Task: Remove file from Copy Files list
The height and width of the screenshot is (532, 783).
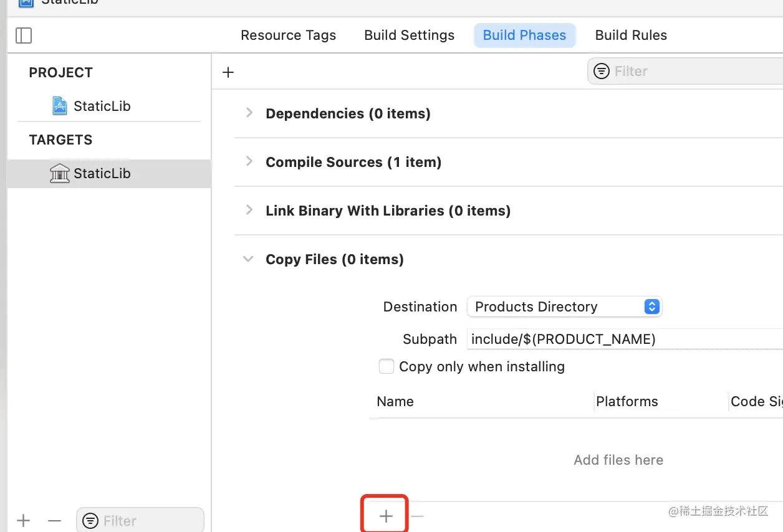Action: click(417, 516)
